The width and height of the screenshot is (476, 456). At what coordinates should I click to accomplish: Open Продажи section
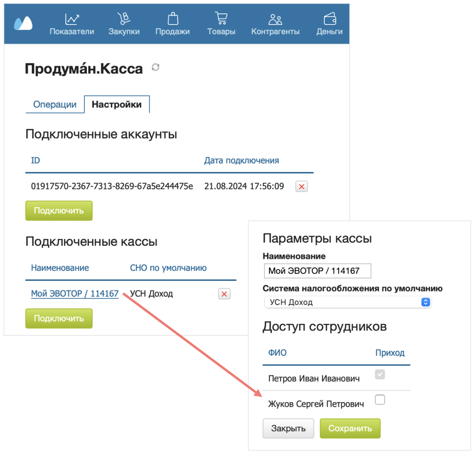coord(173,24)
